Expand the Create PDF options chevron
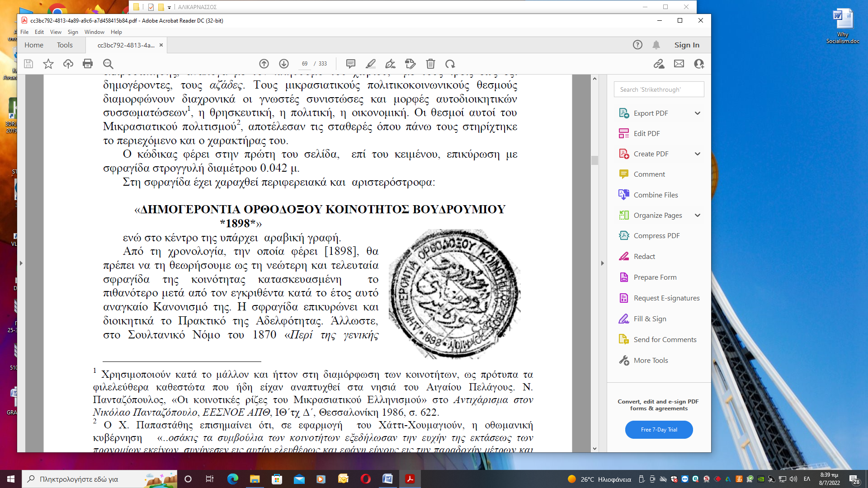The width and height of the screenshot is (868, 488). pos(698,154)
